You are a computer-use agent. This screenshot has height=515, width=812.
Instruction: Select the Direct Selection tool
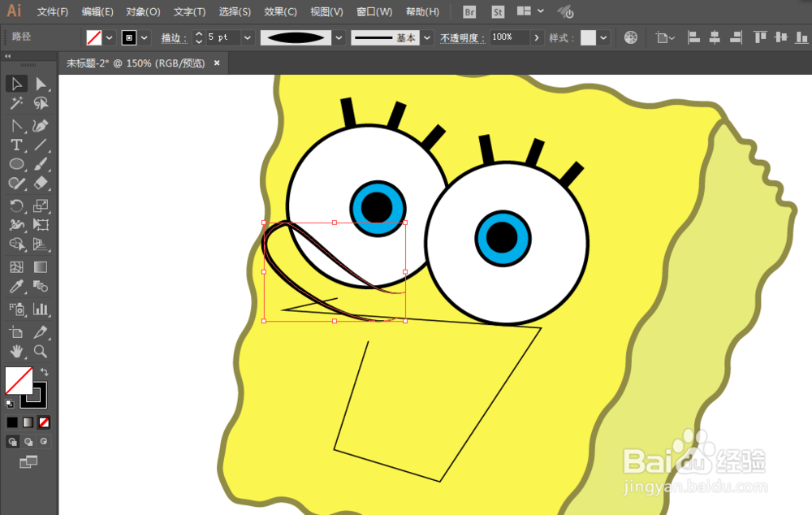(x=41, y=84)
